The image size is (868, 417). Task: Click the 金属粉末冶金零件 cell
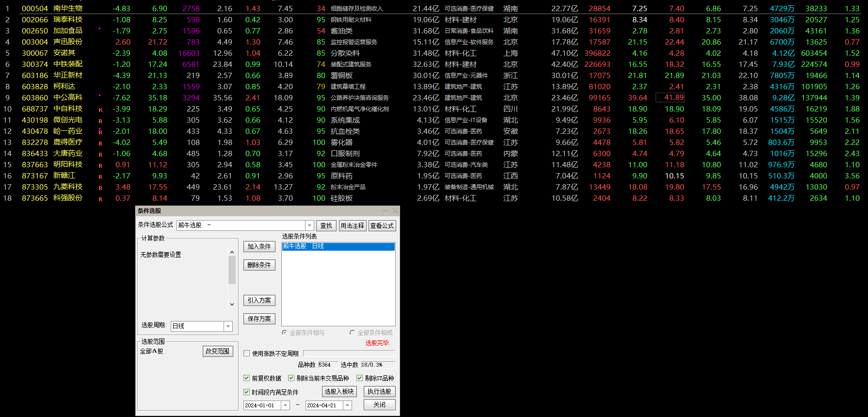click(x=354, y=165)
